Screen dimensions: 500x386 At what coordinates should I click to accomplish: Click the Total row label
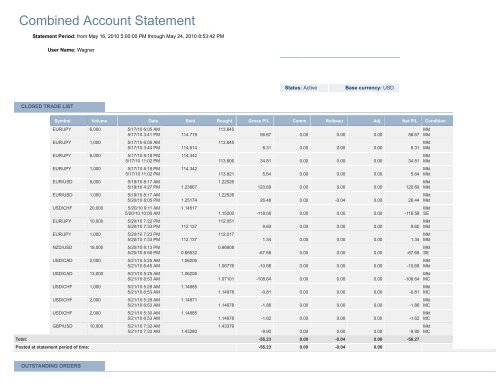(21, 339)
